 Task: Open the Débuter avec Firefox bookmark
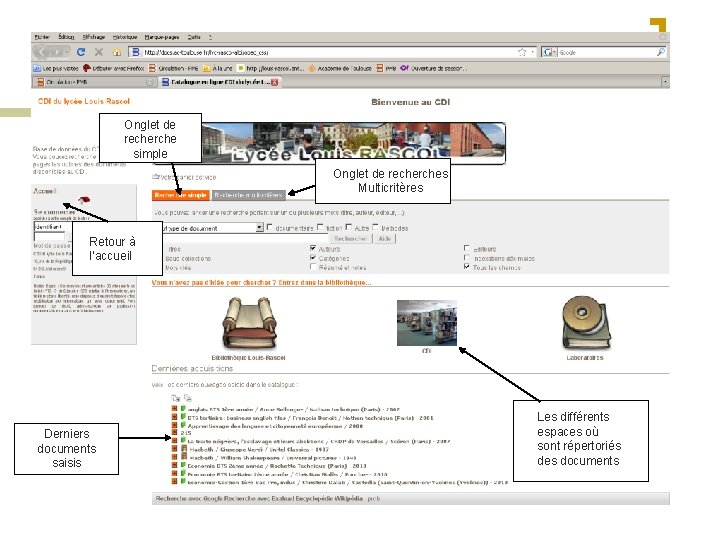click(x=113, y=68)
